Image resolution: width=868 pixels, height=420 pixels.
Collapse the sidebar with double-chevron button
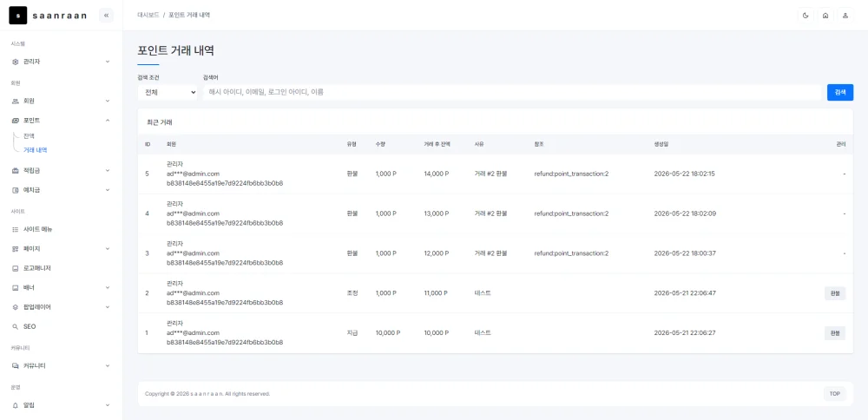(106, 16)
